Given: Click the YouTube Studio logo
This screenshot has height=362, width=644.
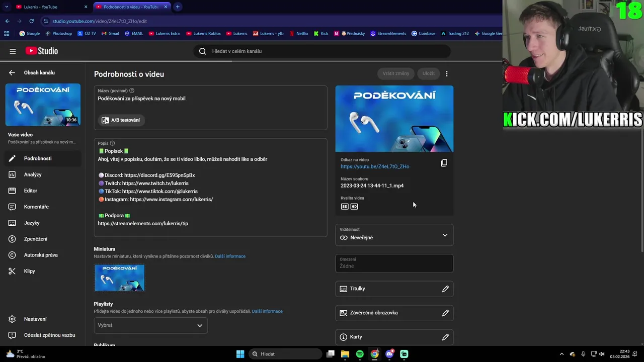Looking at the screenshot, I should coord(42,51).
